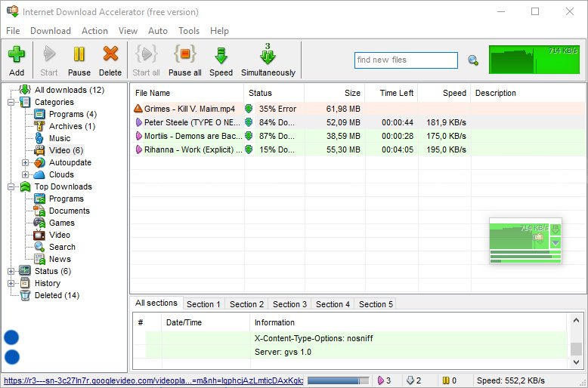Select the Grimes - Kill V. Maim.mp4 download

[x=358, y=109]
